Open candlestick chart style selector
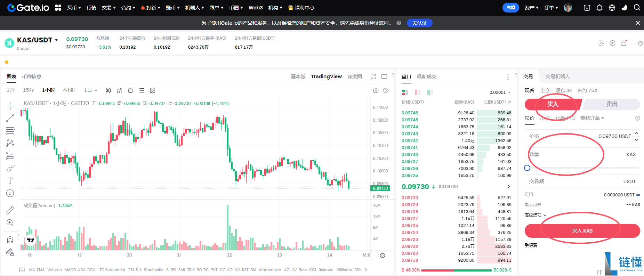The image size is (644, 276). (x=108, y=90)
